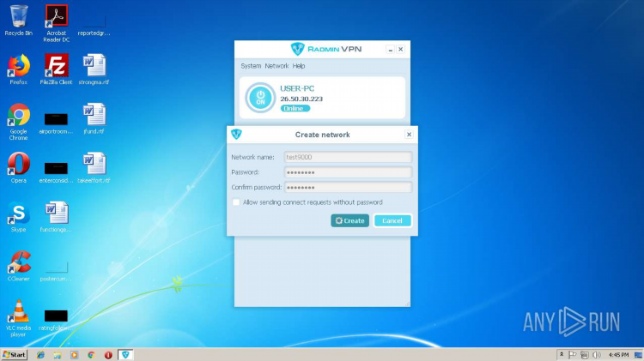The image size is (644, 361).
Task: Open Opera from the taskbar
Action: click(x=108, y=355)
